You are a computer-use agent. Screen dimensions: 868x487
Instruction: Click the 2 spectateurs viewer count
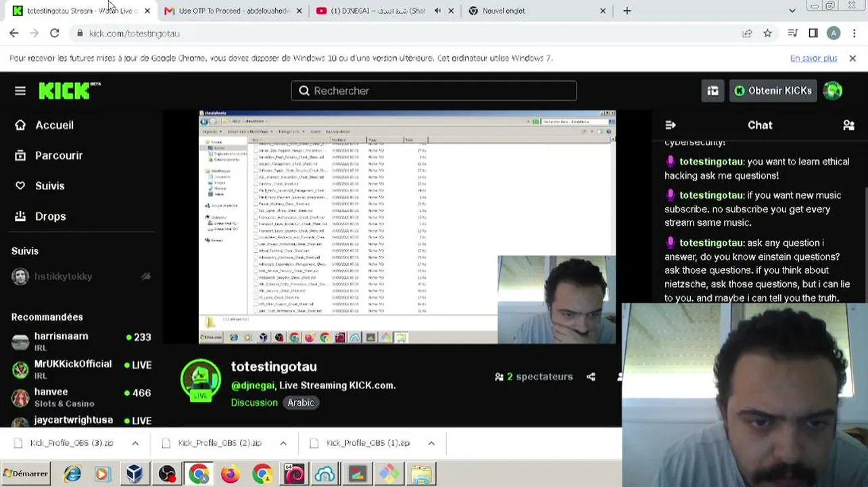pos(534,377)
